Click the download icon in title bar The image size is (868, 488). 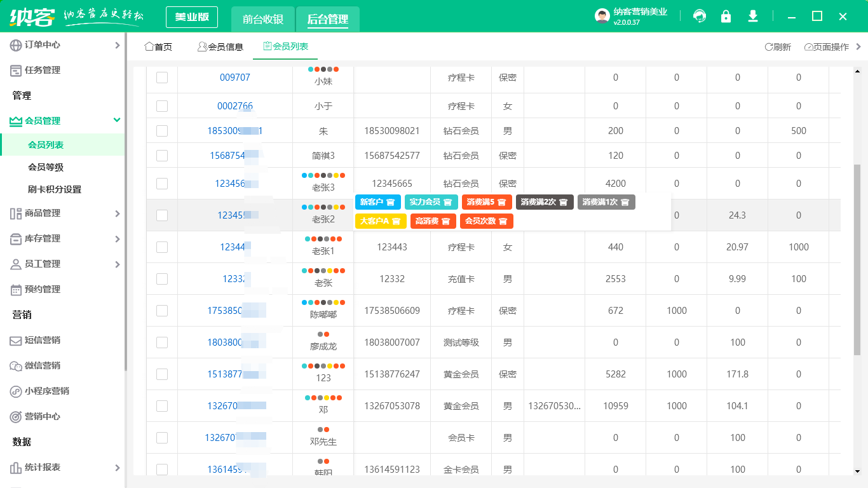pos(753,17)
